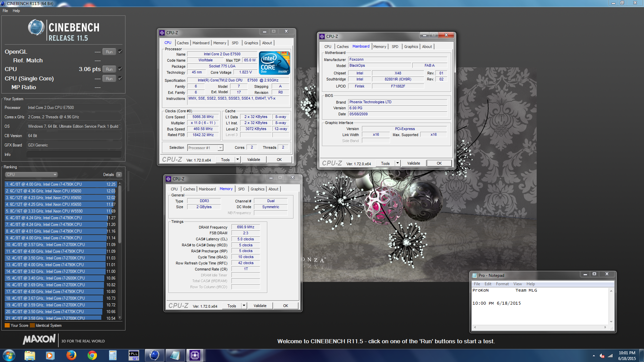Select ranking row 1 i7-4790K 12.25
Viewport: 644px width, 362px height.
pos(61,184)
